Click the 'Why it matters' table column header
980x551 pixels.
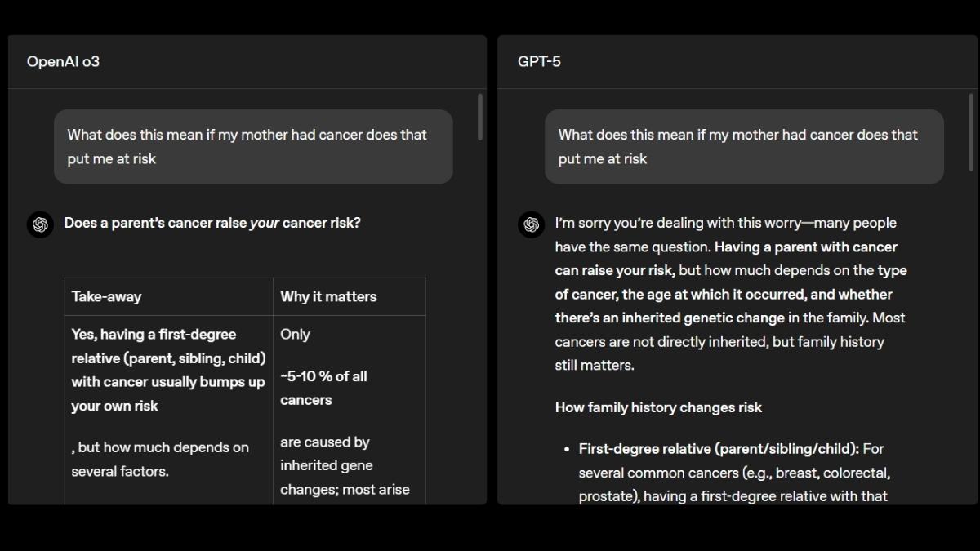[328, 296]
